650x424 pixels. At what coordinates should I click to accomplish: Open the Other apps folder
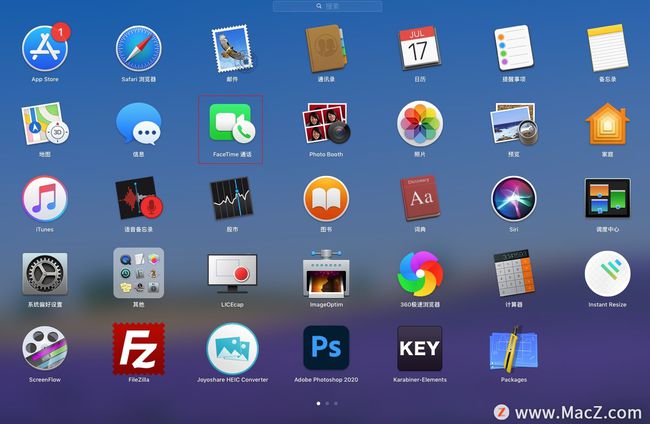pos(138,273)
